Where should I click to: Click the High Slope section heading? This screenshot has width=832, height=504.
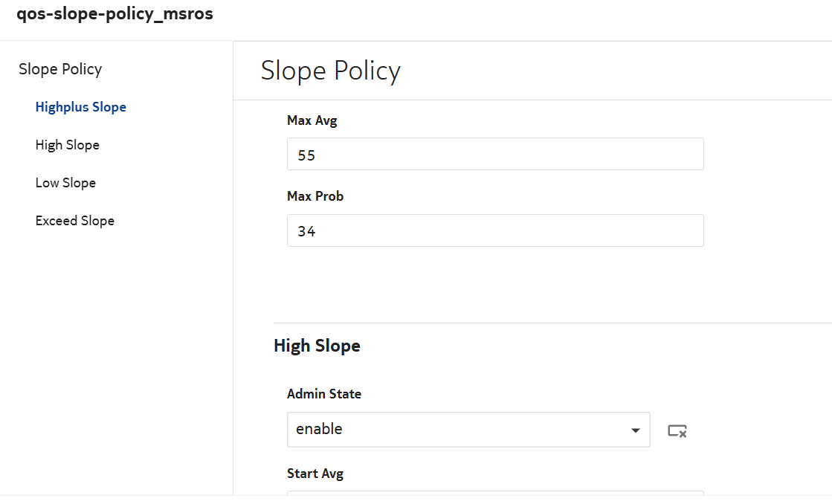coord(317,346)
